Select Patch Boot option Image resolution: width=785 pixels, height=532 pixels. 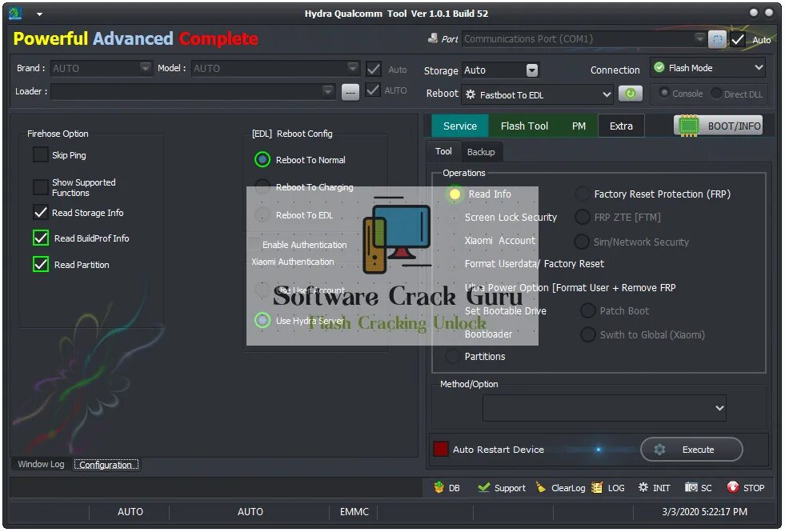tap(587, 310)
